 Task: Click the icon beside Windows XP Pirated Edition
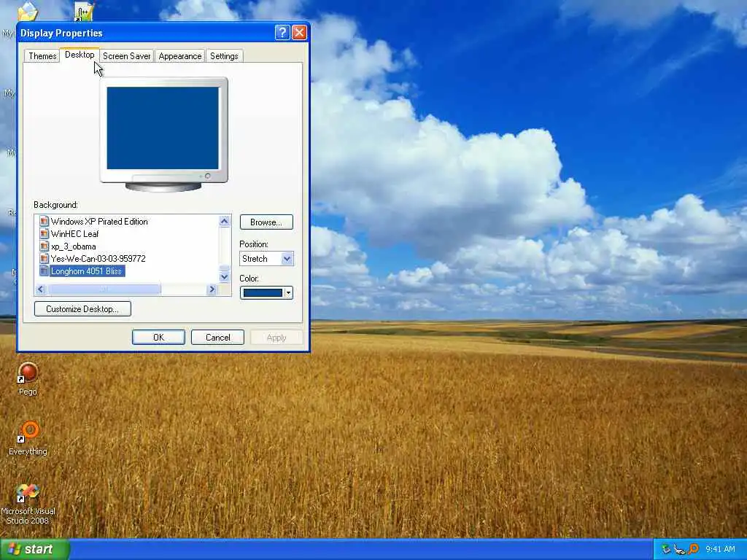(44, 222)
